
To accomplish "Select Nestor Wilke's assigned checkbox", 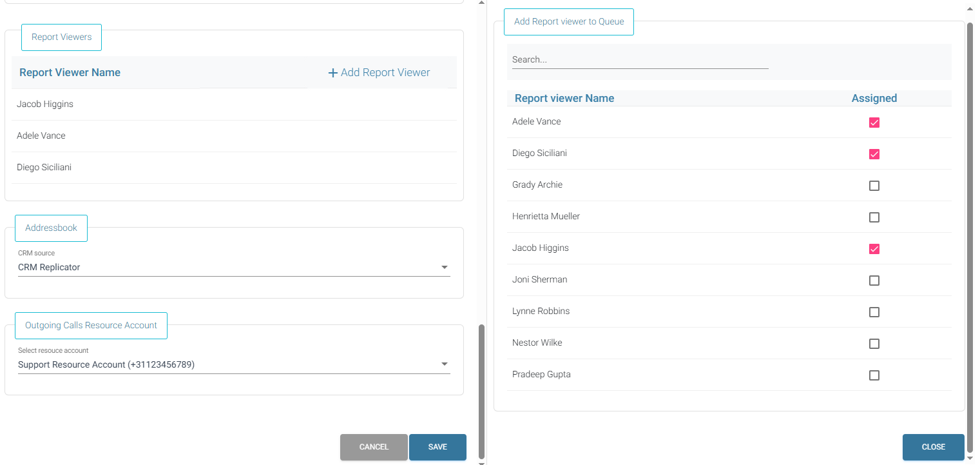I will tap(874, 344).
